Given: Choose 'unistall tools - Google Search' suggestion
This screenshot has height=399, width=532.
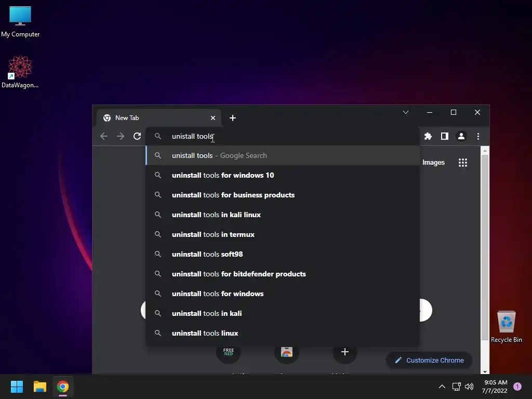Looking at the screenshot, I should 282,155.
